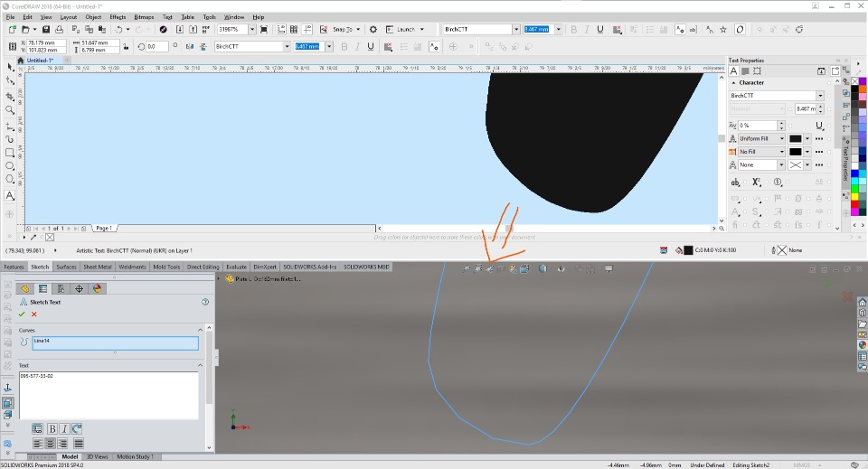The width and height of the screenshot is (868, 469).
Task: Toggle lock ratio padlock in property bar
Action: (x=127, y=46)
